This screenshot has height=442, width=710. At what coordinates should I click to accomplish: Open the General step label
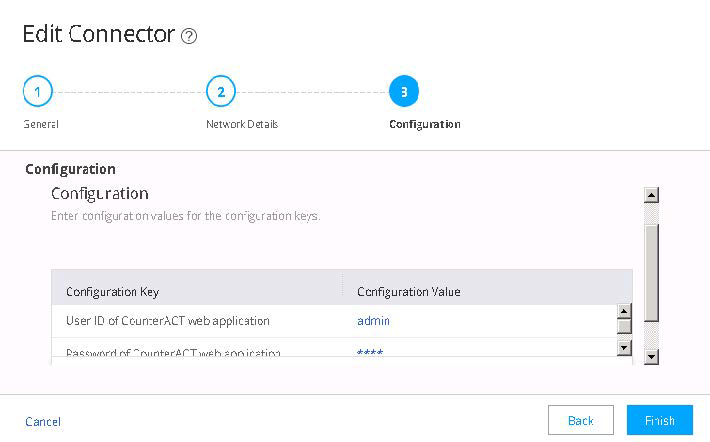click(41, 125)
